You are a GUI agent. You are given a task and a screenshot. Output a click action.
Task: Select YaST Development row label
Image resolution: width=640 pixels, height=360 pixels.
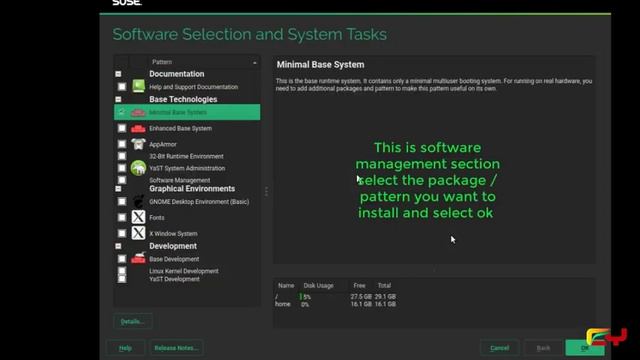click(x=174, y=279)
